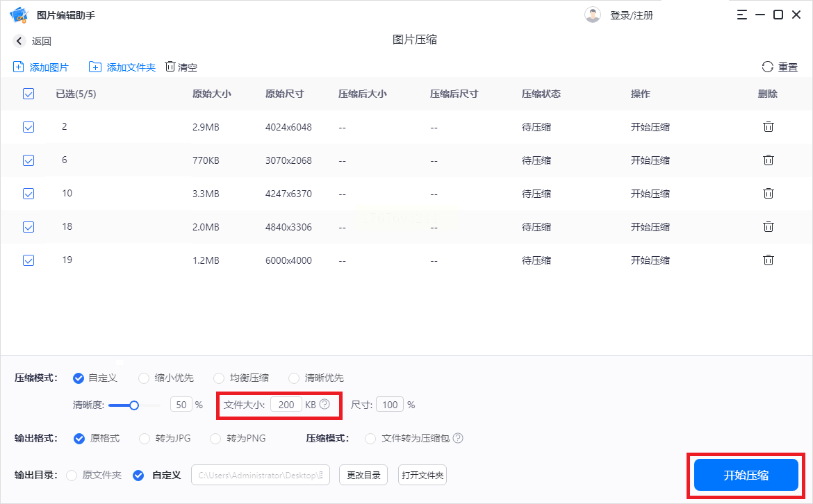Click 开始压缩 in row 2
This screenshot has height=504, width=813.
click(650, 127)
